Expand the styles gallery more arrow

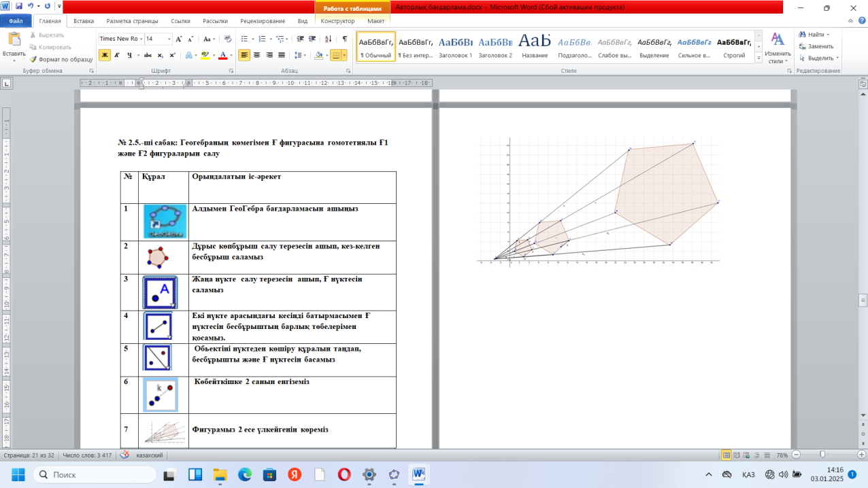[x=759, y=58]
